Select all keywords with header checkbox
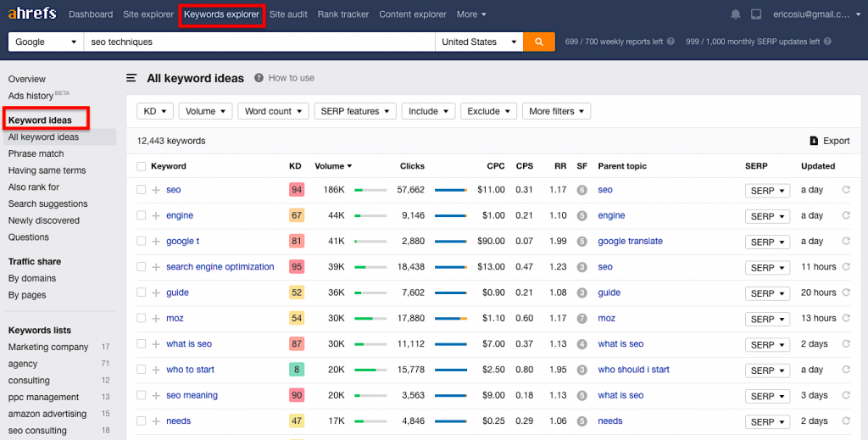This screenshot has width=868, height=440. 142,166
